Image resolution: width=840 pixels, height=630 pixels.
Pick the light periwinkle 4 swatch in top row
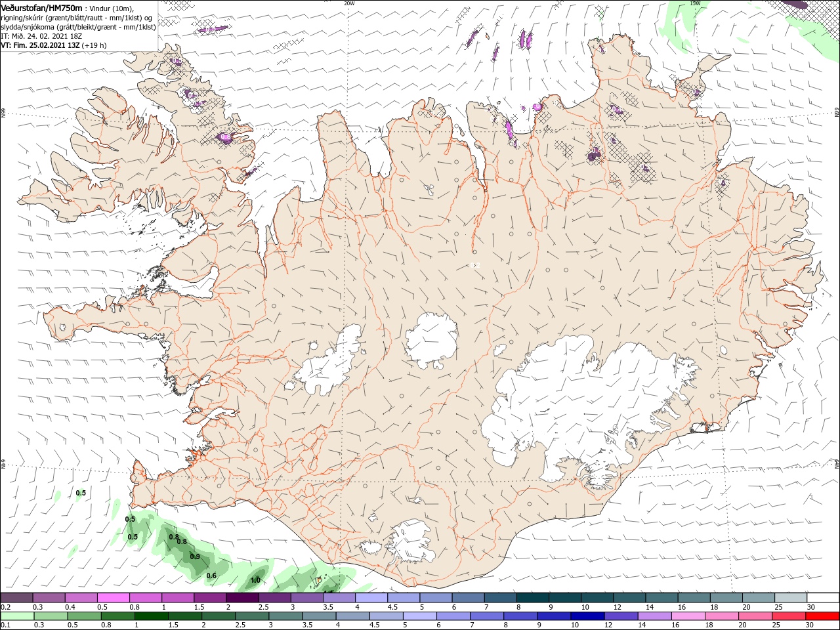click(371, 598)
